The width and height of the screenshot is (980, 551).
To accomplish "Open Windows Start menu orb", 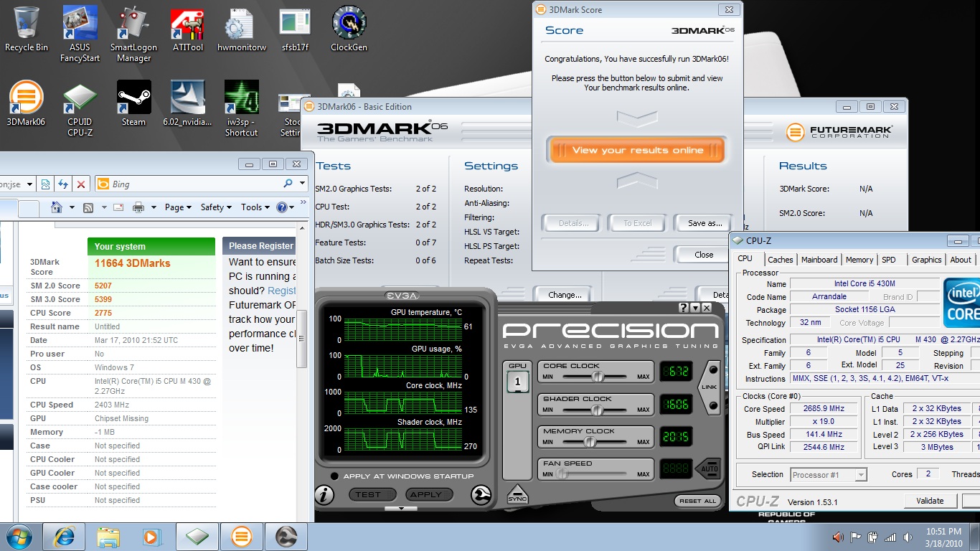I will coord(20,537).
